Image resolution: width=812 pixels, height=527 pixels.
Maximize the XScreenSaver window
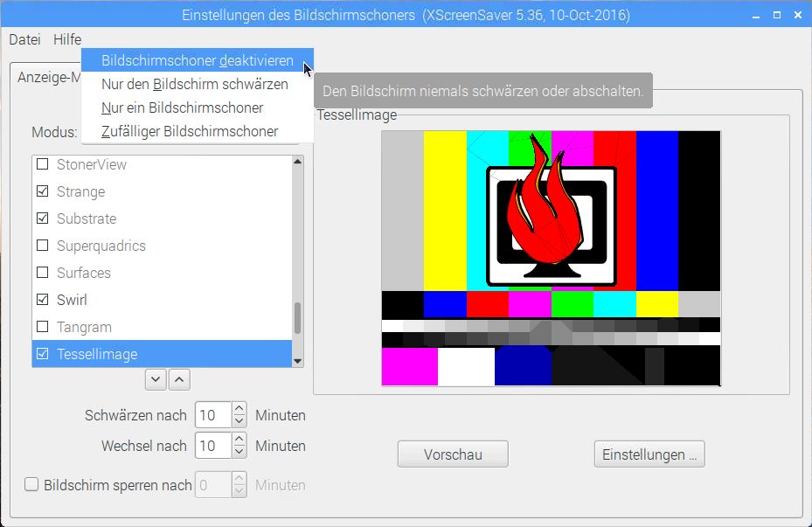point(777,15)
